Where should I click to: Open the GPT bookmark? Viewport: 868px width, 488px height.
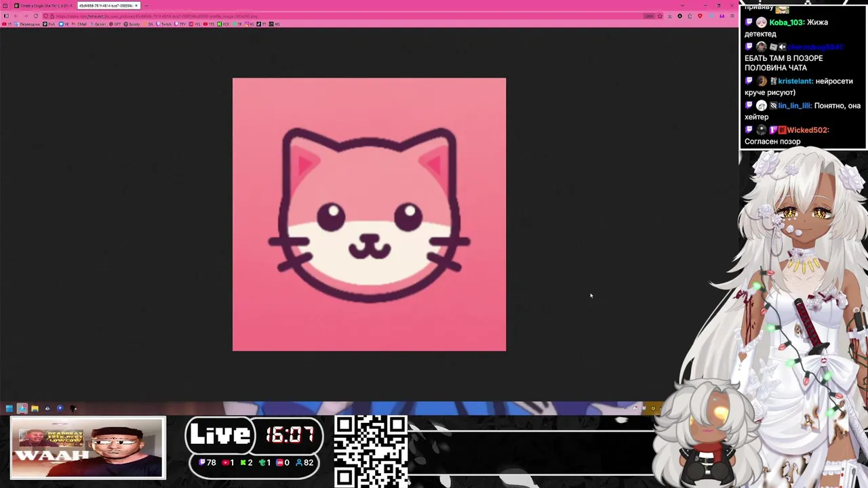pos(115,24)
